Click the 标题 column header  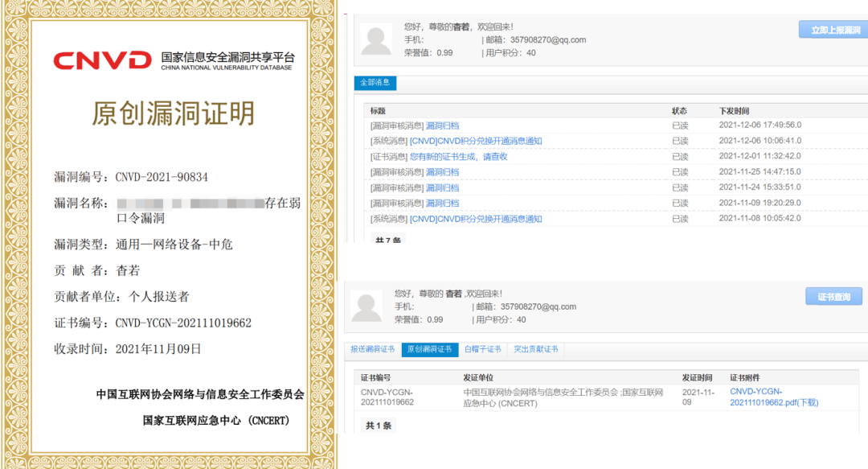pos(378,111)
